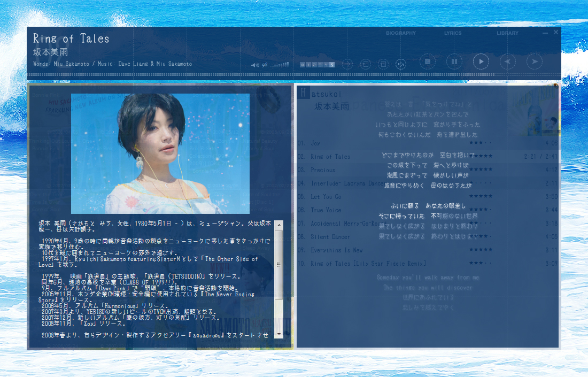
Task: Select track 07 Accidental Merry-Go-Round
Action: tap(428, 223)
